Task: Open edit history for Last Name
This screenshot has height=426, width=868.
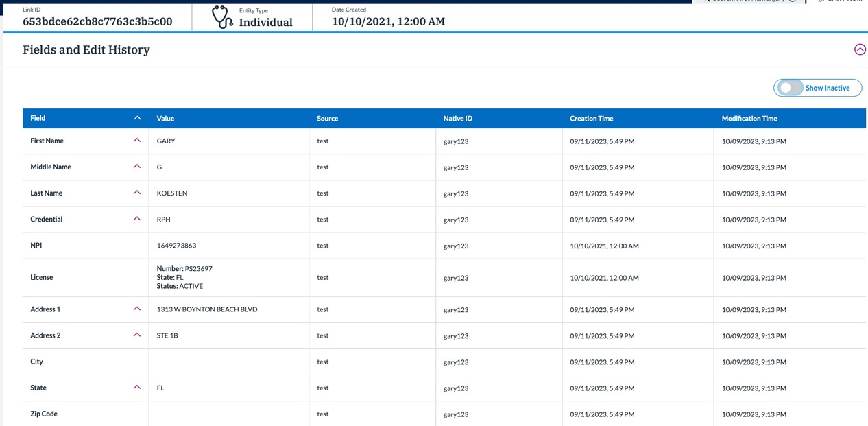Action: 137,193
